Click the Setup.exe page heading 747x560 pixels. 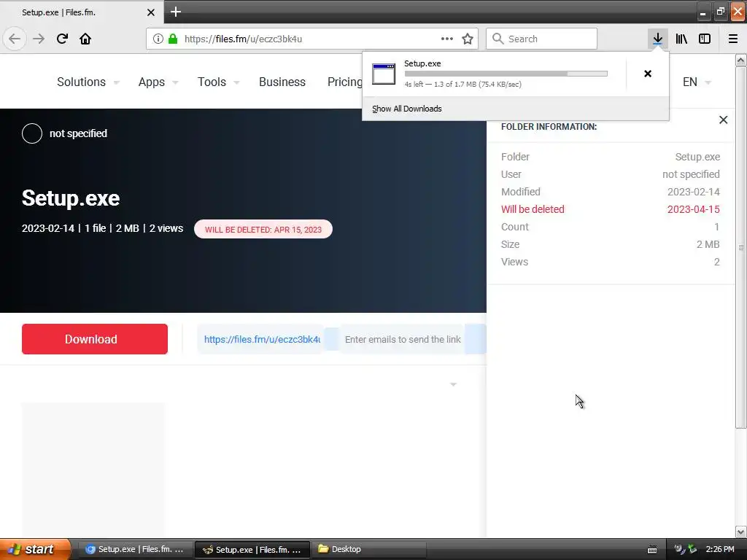click(71, 198)
